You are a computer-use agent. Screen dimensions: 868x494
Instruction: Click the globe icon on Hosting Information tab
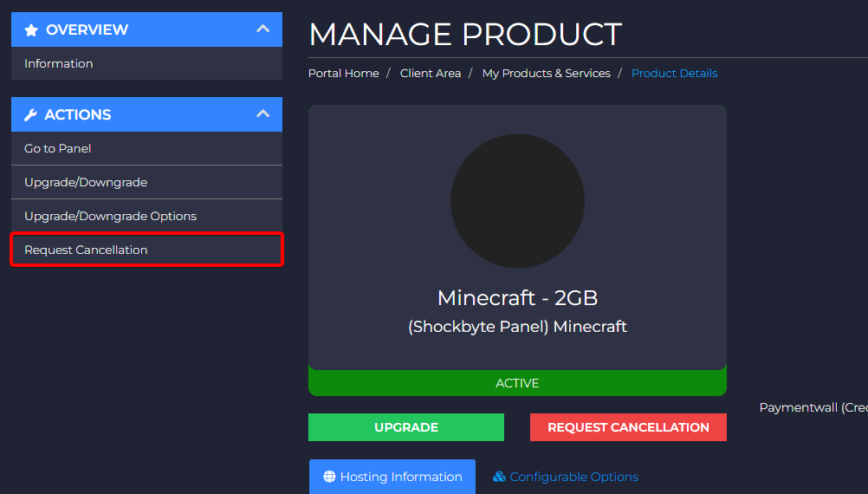tap(329, 477)
